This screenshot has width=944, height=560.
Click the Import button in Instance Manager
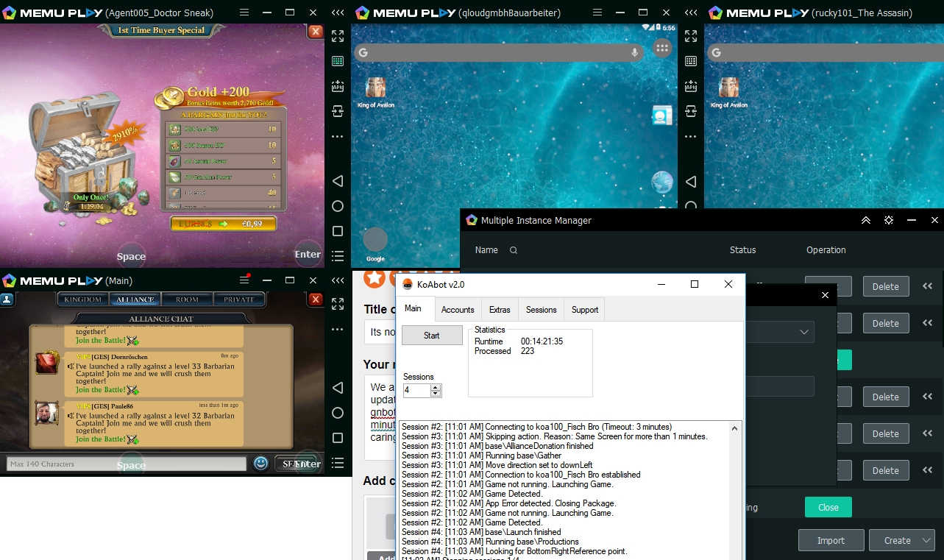(831, 540)
